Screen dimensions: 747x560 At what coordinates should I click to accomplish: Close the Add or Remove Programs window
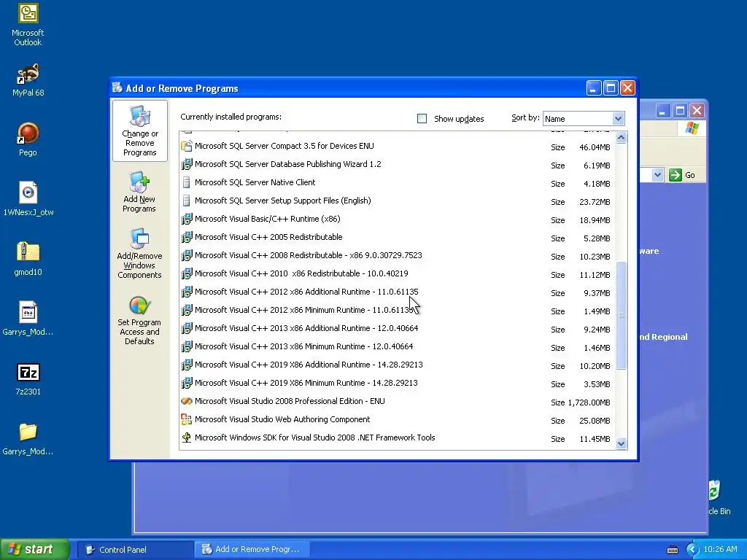click(627, 88)
